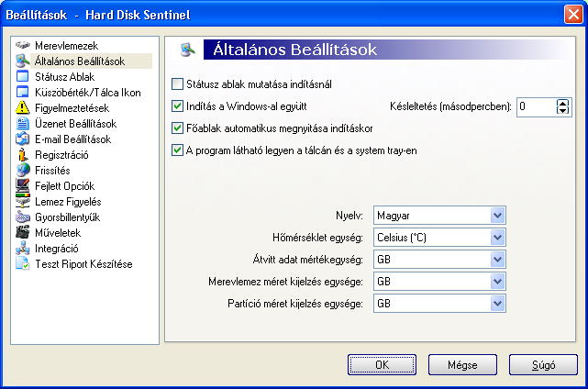
Task: Open the Nyelv dropdown showing Magyar
Action: (497, 216)
